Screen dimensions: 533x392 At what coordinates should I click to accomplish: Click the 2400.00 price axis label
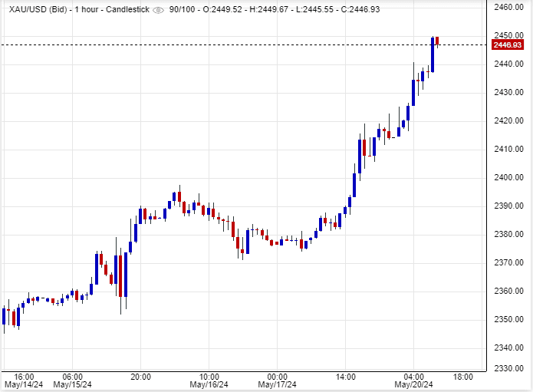coord(508,178)
